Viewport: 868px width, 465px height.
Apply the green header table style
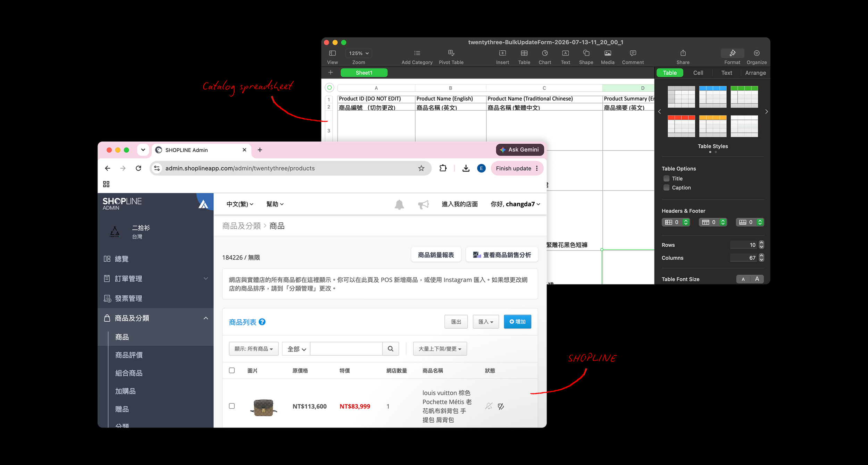click(744, 97)
